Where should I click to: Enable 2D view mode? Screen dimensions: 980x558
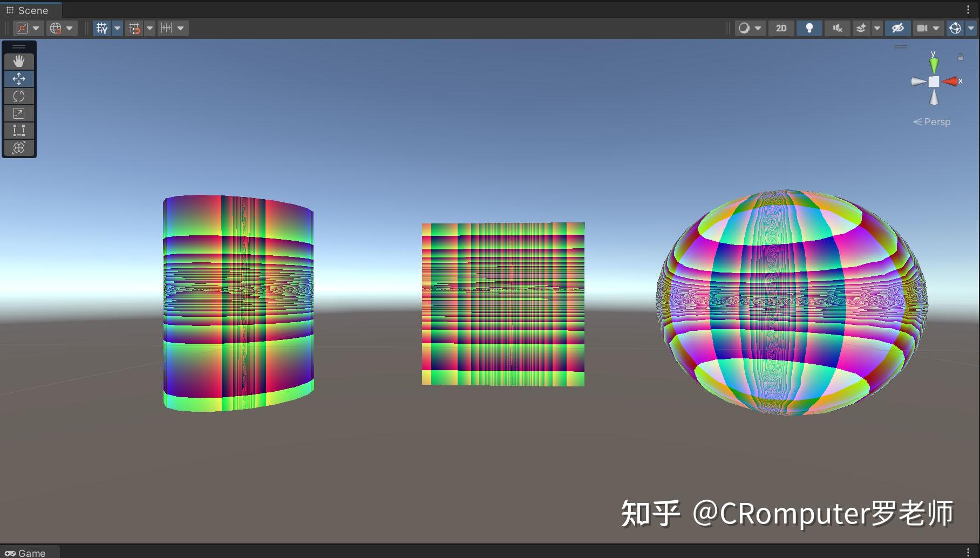tap(781, 28)
